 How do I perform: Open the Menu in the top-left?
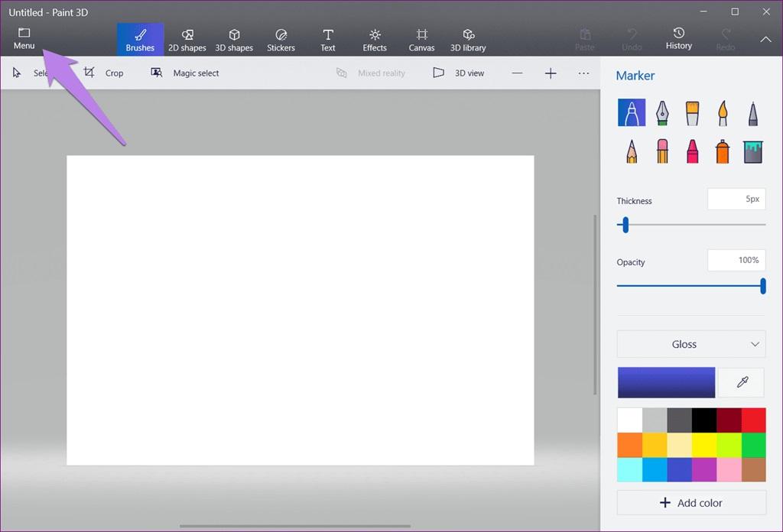coord(24,39)
